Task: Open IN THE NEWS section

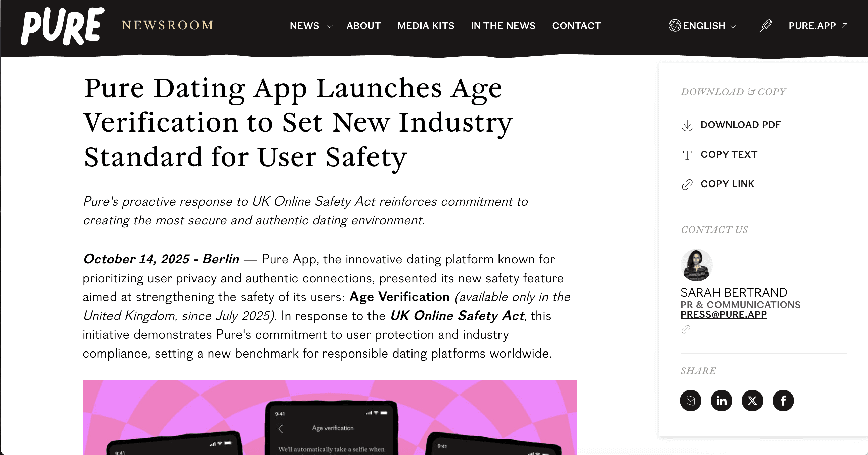Action: 503,26
